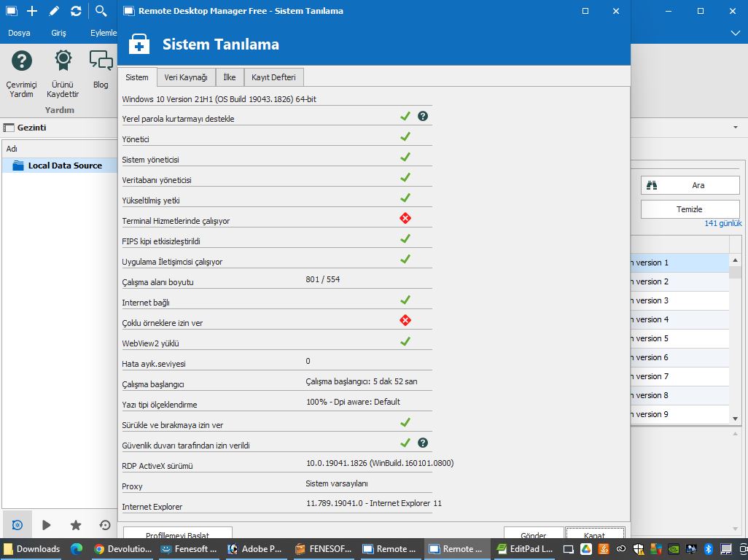This screenshot has height=560, width=748.
Task: Open the small dropdown arrow right of Gezinti
Action: (736, 128)
